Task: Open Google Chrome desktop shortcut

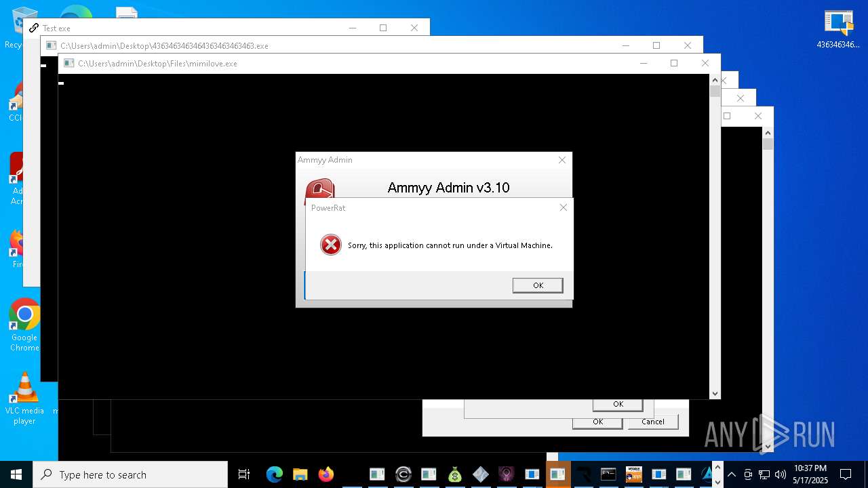Action: [x=24, y=325]
